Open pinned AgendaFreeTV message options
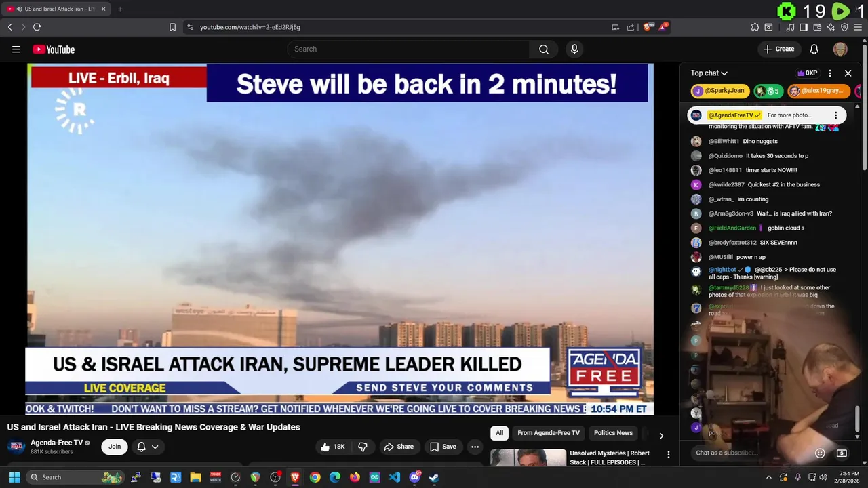 coord(835,115)
